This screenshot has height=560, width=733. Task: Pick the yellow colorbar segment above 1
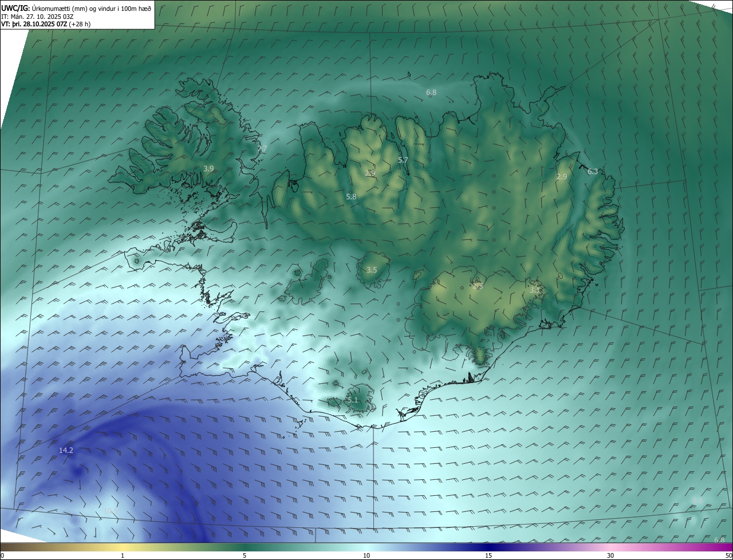(x=123, y=547)
